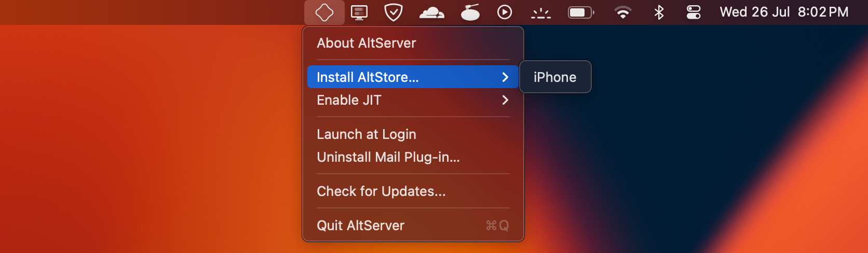Select About AltServer menu entry

click(413, 43)
